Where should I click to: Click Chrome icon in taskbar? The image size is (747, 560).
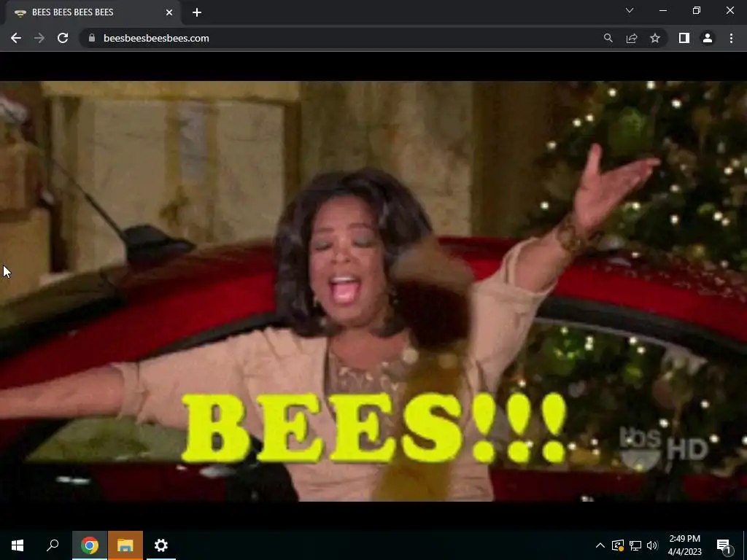coord(90,545)
